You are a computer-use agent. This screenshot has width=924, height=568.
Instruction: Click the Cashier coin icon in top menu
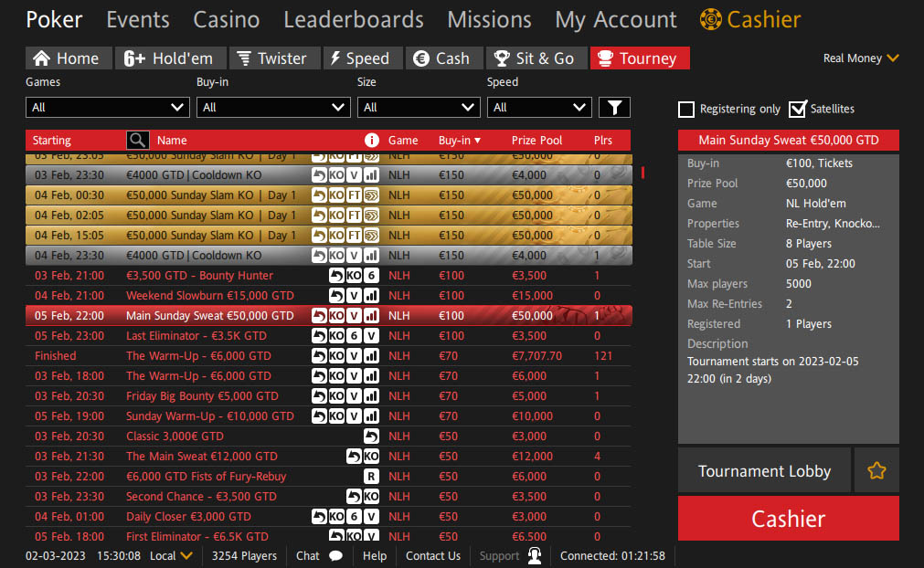coord(710,19)
